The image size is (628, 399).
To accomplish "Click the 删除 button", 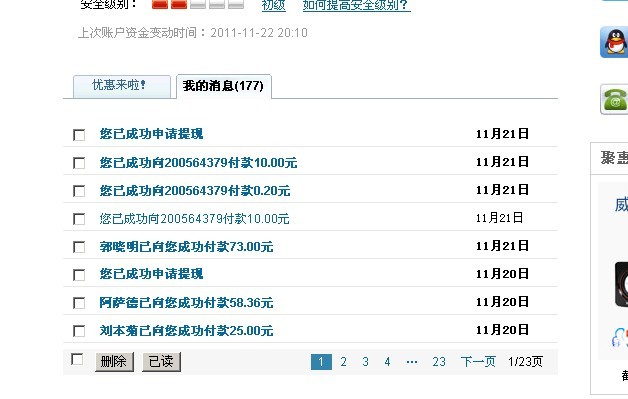I will click(x=114, y=362).
